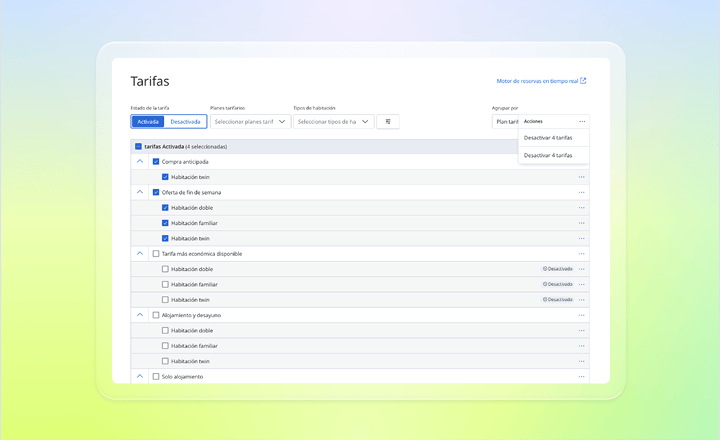Open options for Oferta de fin de semana
The image size is (720, 440).
(581, 192)
